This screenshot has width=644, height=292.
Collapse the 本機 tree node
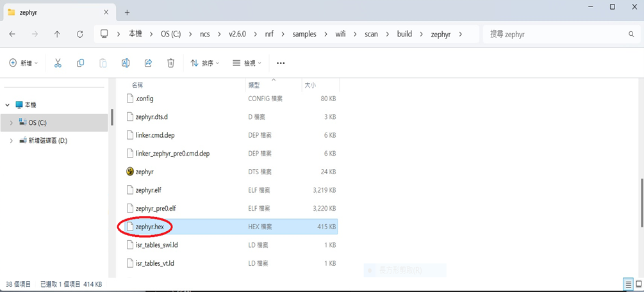[x=7, y=104]
